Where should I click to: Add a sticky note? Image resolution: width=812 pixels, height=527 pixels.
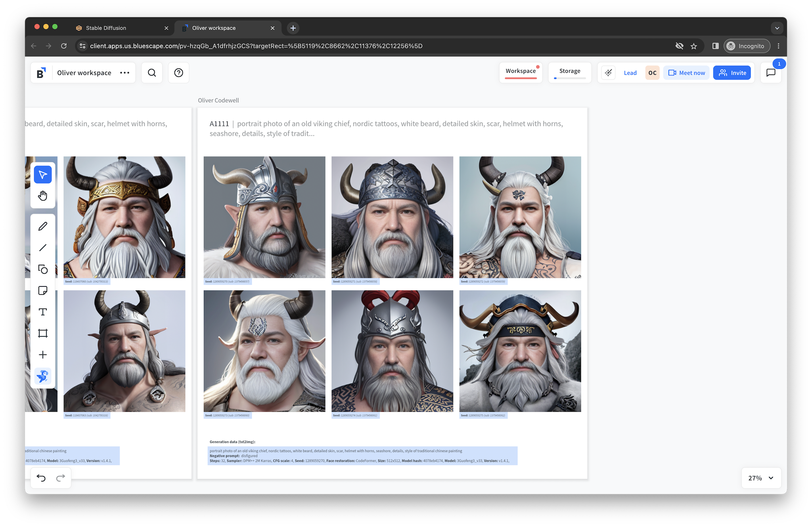[x=43, y=290]
